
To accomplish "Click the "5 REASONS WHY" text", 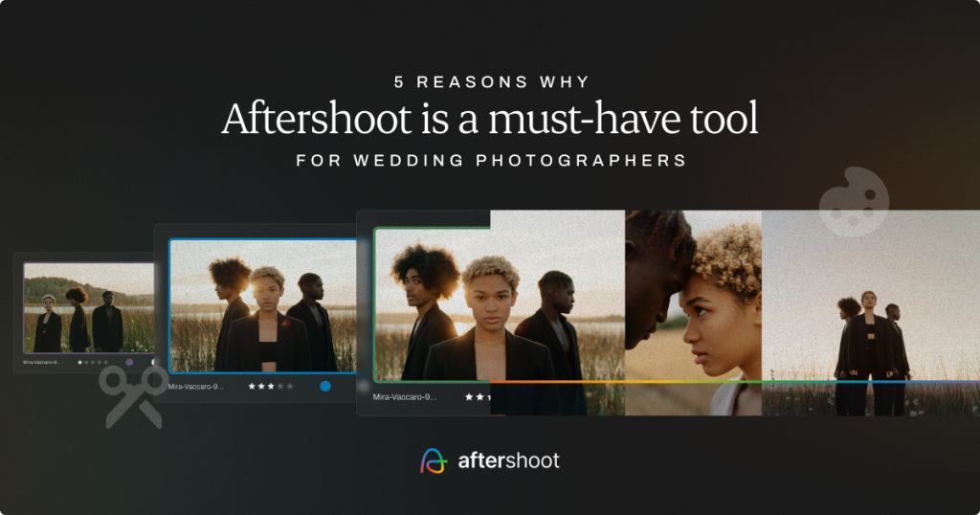I will [x=490, y=81].
